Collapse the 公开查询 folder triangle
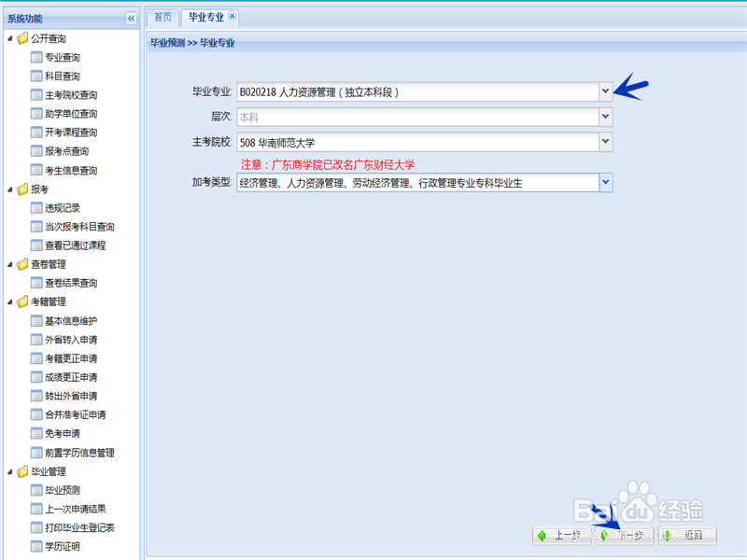This screenshot has width=747, height=560. coord(10,38)
